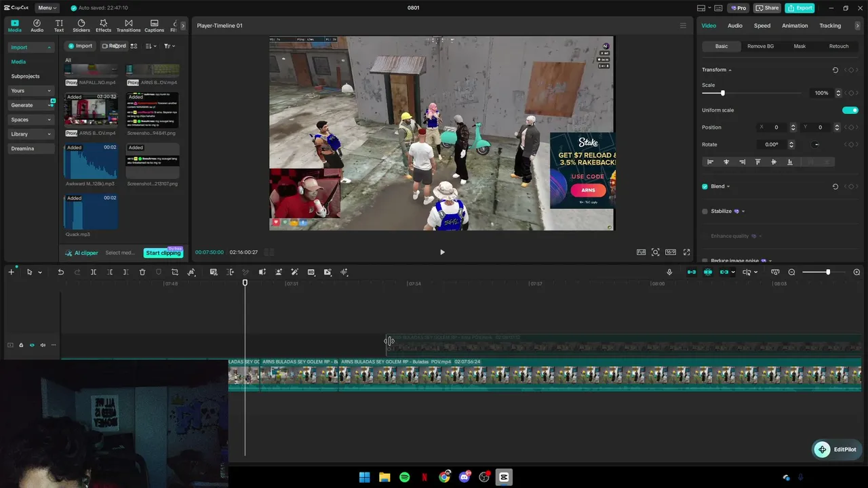Zoom in the timeline
Viewport: 868px width, 488px height.
[x=856, y=272]
